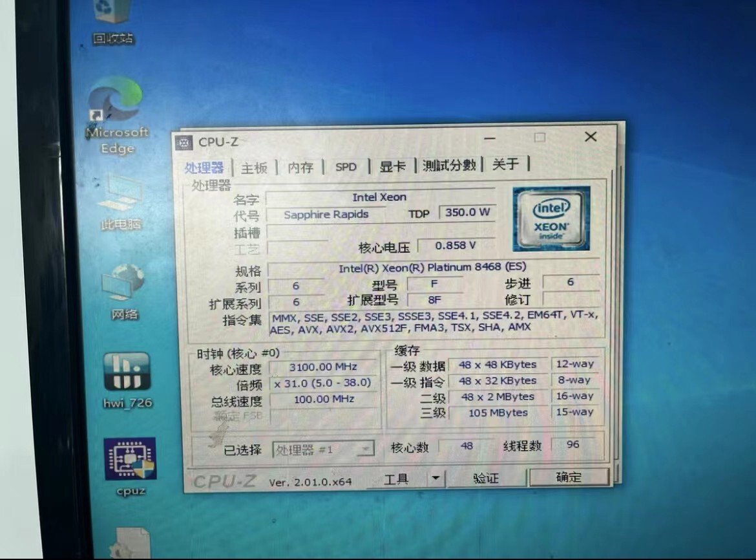Launch Microsoft Edge from desktop

[117, 116]
